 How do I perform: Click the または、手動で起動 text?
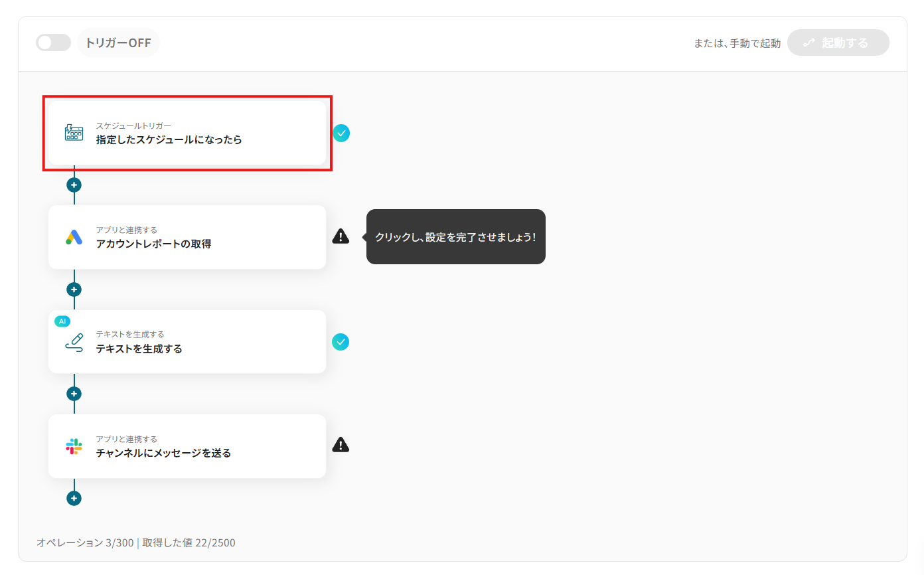click(737, 43)
